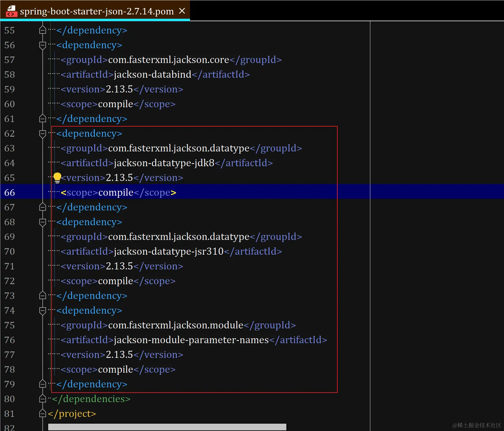Collapse the dependency block starting on line 56
This screenshot has height=431, width=504.
tap(43, 45)
